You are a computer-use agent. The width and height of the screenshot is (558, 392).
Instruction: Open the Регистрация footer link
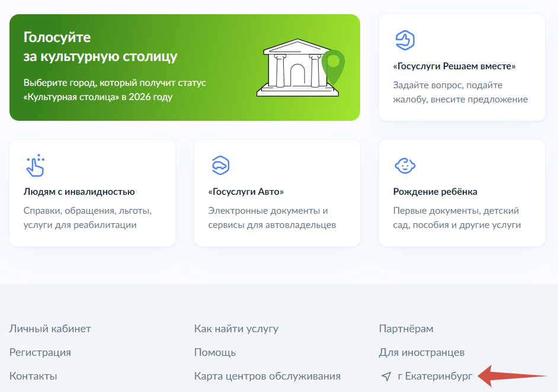[40, 352]
